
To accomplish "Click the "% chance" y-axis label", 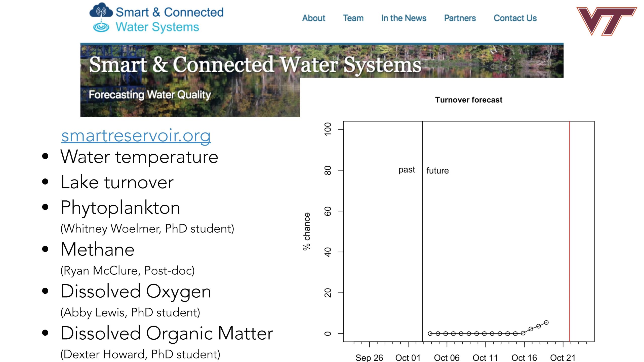I will pos(307,231).
